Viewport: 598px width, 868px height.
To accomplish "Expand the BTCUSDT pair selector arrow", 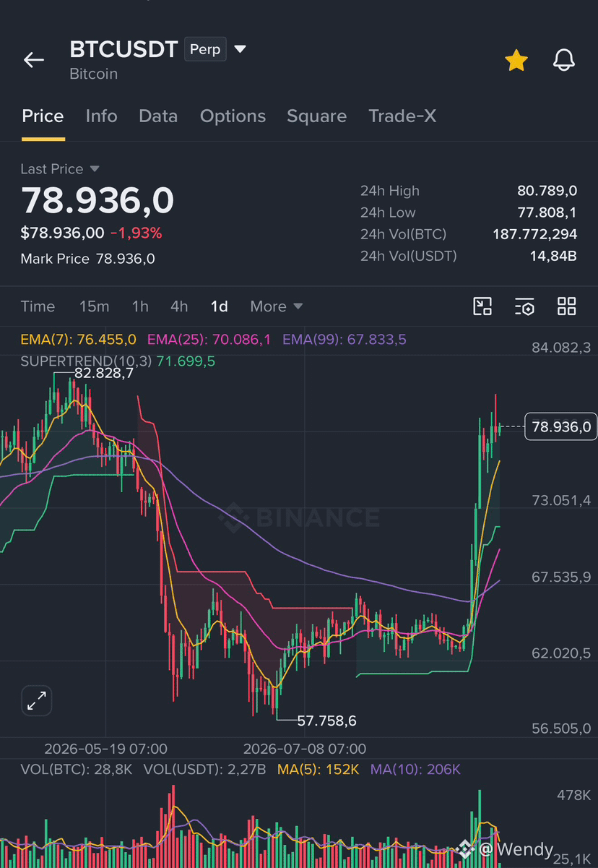I will point(240,49).
